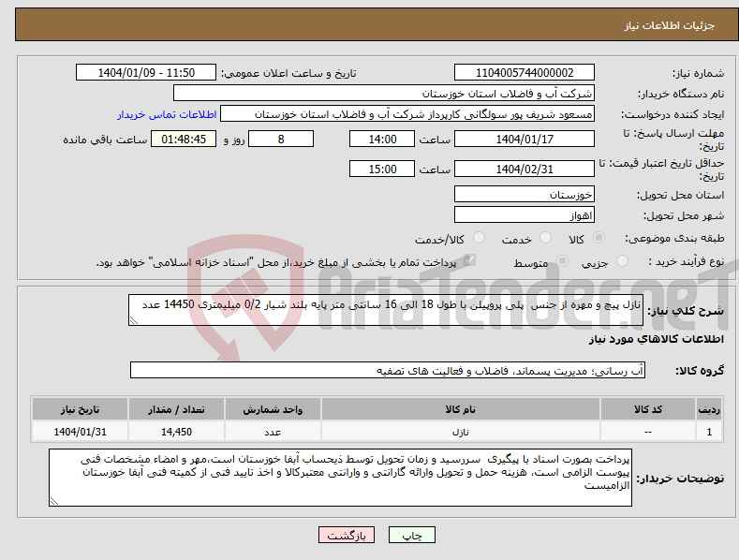
Task: Click quantity cell 14,450
Action: (176, 432)
